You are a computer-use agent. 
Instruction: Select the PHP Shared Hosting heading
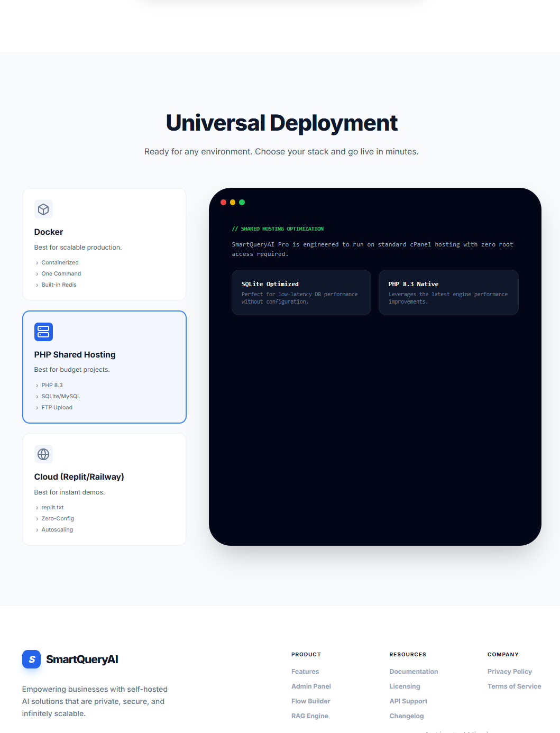(x=75, y=354)
